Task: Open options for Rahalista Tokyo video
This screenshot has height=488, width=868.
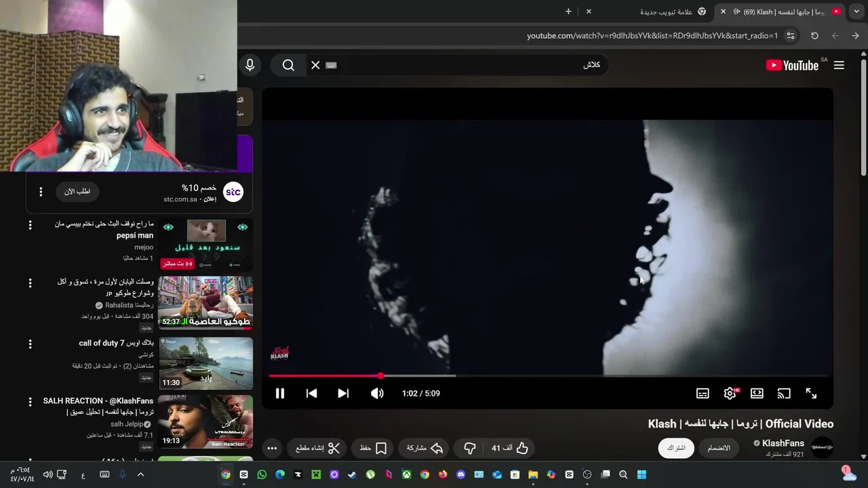Action: 30,283
